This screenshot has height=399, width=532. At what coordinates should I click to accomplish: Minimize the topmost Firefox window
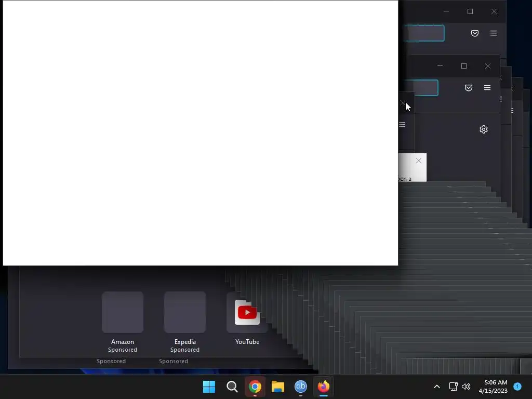[446, 11]
